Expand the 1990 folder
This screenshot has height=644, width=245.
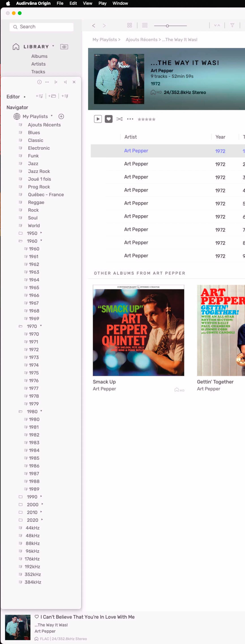(x=41, y=496)
